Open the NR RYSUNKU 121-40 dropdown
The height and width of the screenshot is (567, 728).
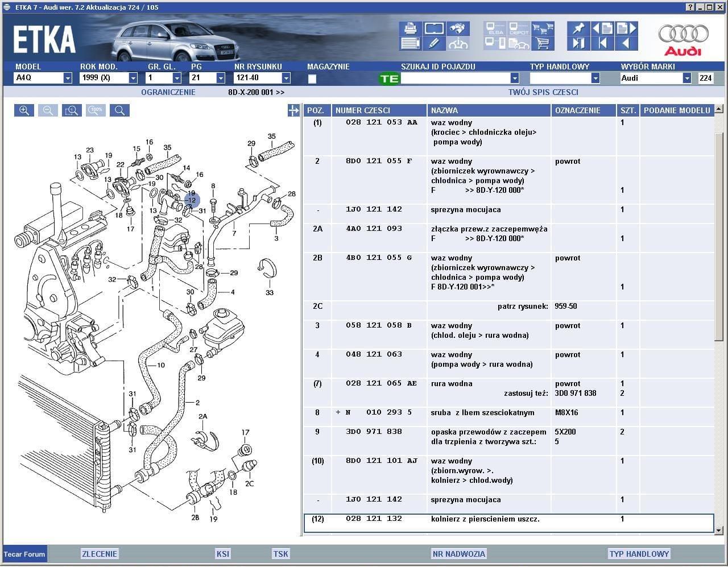tap(286, 78)
